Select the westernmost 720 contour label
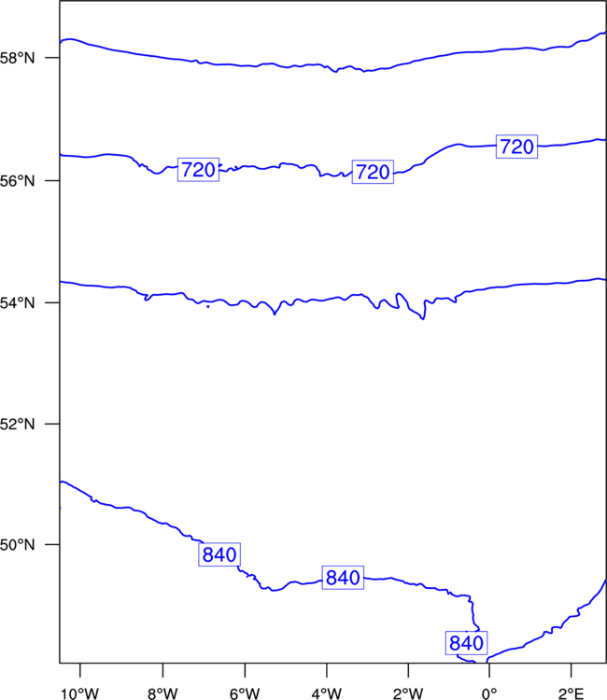Screen dimensions: 607x700 (x=198, y=170)
